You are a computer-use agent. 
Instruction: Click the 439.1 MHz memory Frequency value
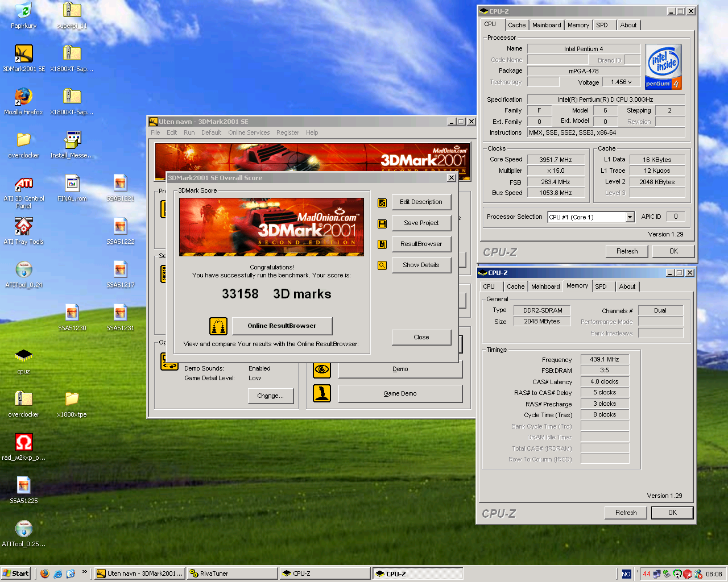pos(605,360)
